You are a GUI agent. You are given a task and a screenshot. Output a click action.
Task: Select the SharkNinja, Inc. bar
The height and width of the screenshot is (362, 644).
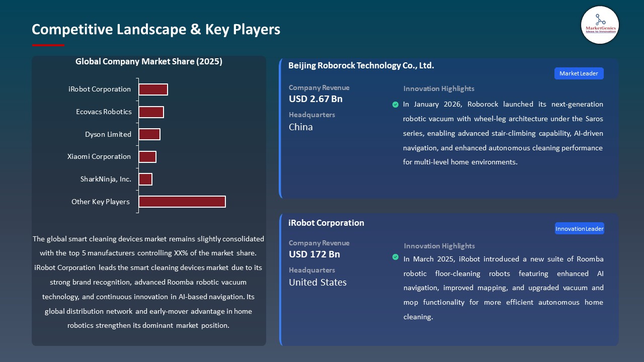(x=145, y=179)
